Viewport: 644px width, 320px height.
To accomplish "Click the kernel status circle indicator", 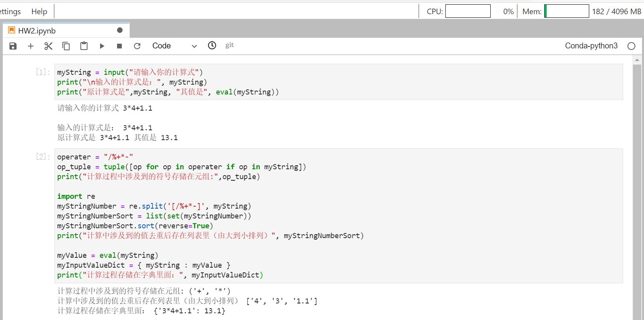I will [x=631, y=46].
